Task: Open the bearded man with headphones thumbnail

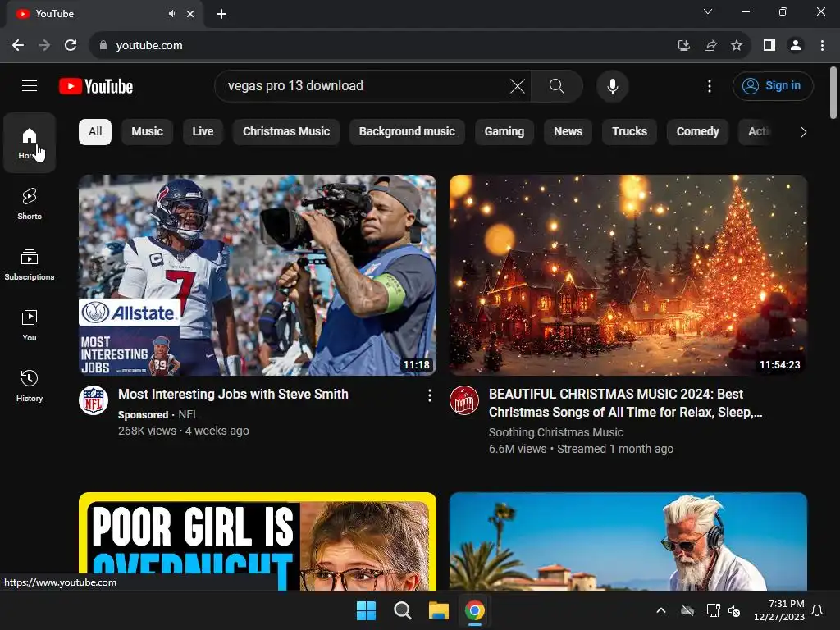Action: 628,541
